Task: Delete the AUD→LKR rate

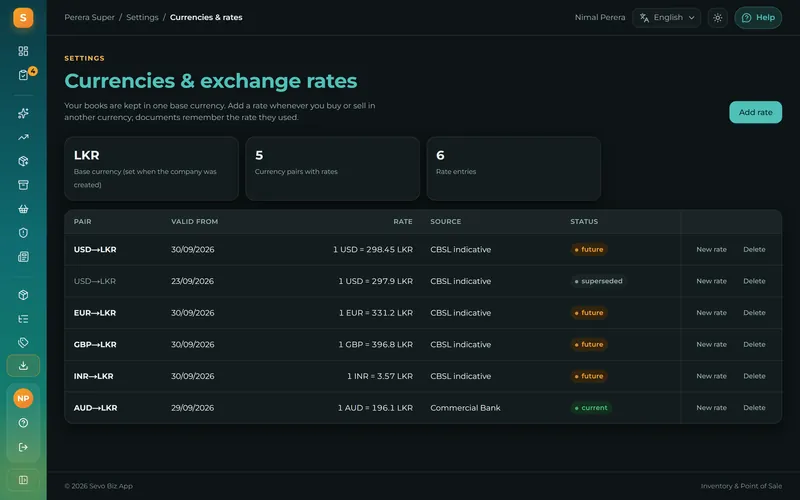Action: pos(754,408)
